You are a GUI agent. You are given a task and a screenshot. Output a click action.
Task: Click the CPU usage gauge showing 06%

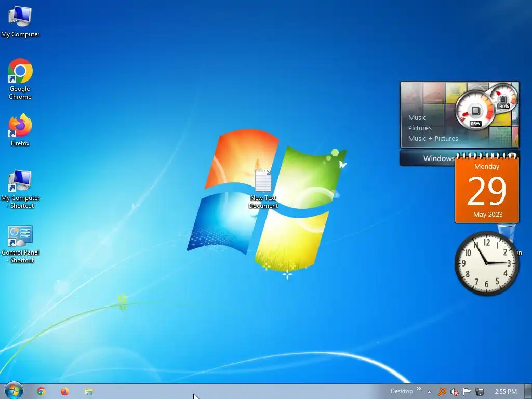475,110
